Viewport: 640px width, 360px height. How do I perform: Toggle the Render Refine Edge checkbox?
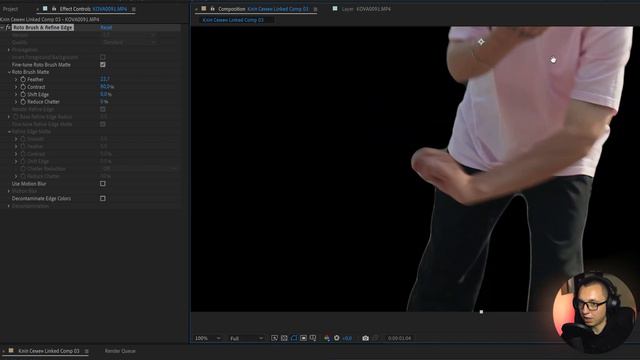pos(103,109)
